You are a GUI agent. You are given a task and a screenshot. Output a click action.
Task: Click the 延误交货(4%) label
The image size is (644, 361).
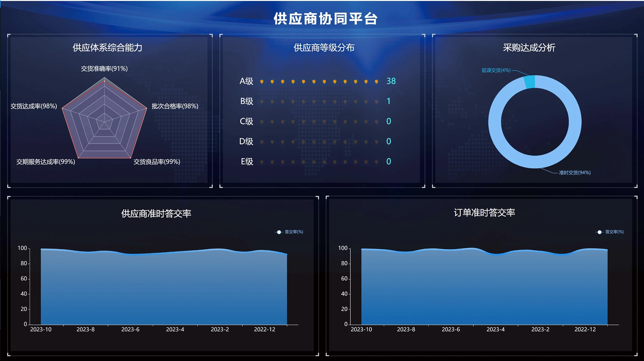496,70
